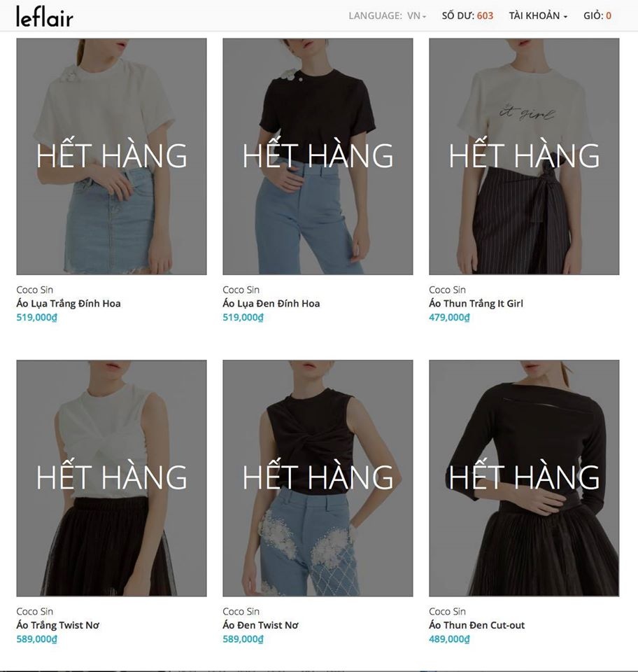Click the leflair logo

click(45, 17)
